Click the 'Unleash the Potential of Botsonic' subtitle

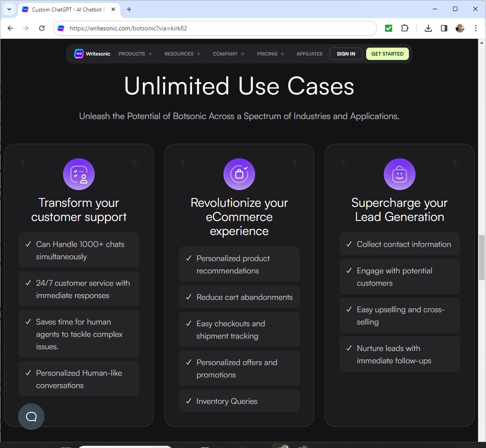(x=239, y=116)
